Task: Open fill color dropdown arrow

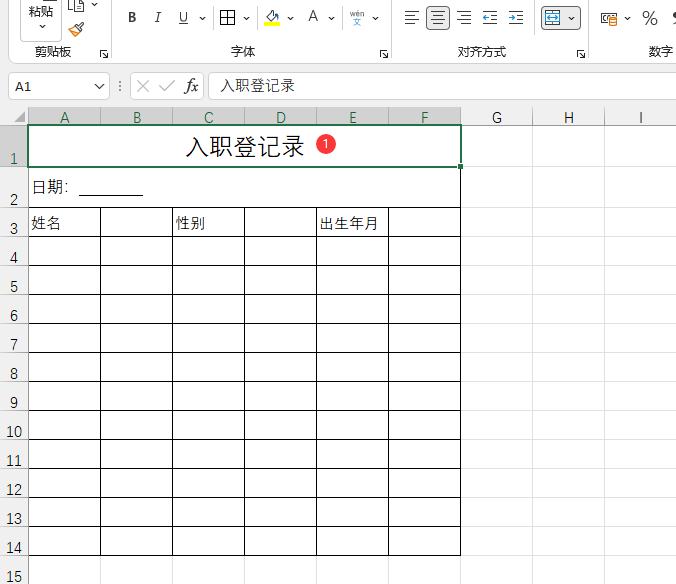Action: [290, 18]
